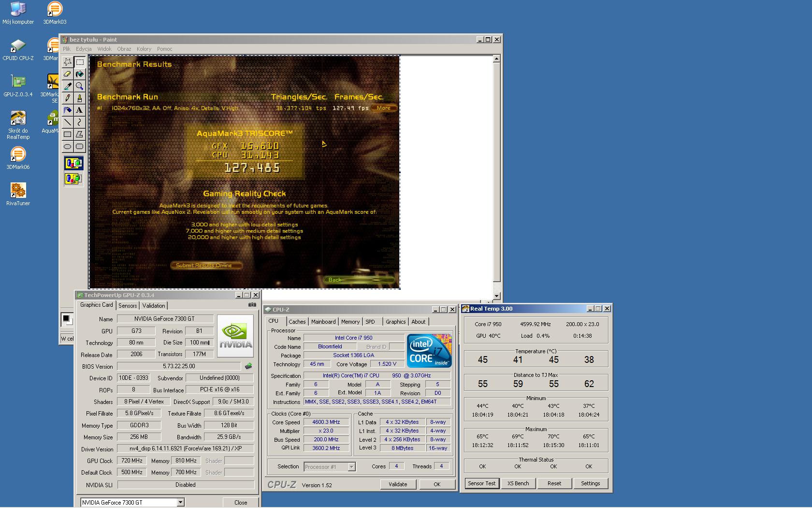Pick the Rectangle shape tool
Viewport: 812px width, 508px height.
tap(68, 134)
